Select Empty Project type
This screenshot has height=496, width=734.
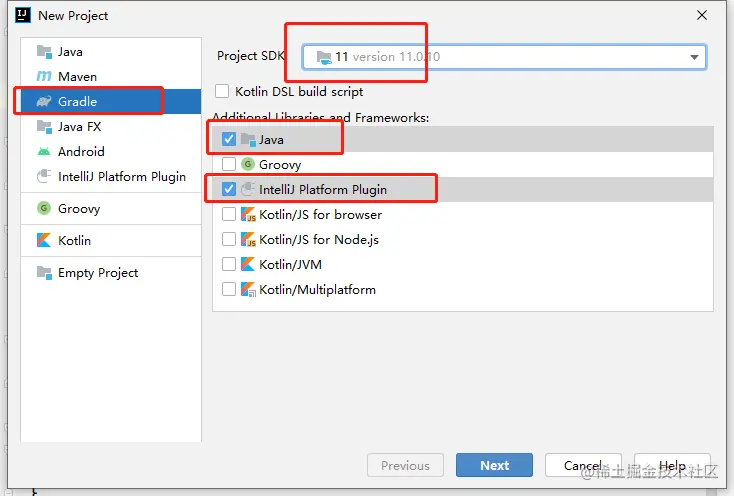click(111, 272)
